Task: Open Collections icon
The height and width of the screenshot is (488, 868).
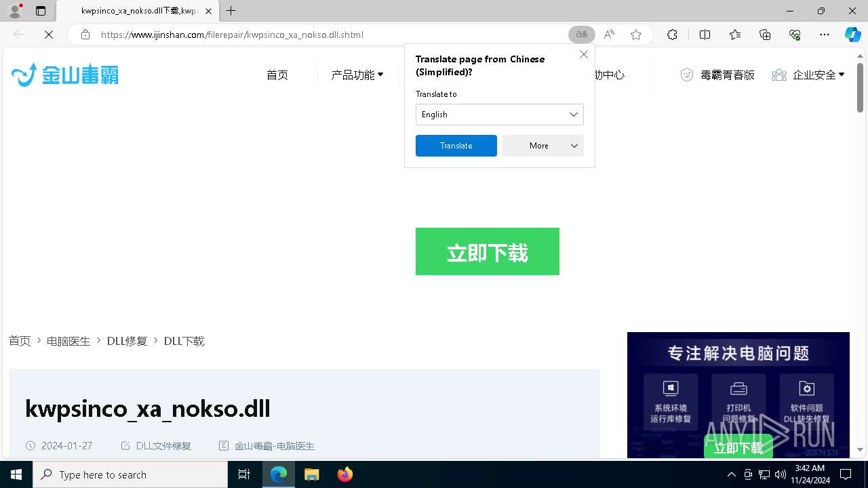Action: 765,35
